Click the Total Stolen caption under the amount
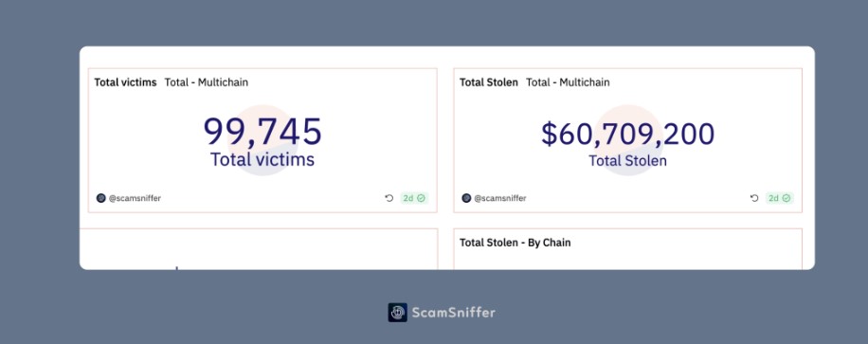Image resolution: width=868 pixels, height=344 pixels. point(627,161)
